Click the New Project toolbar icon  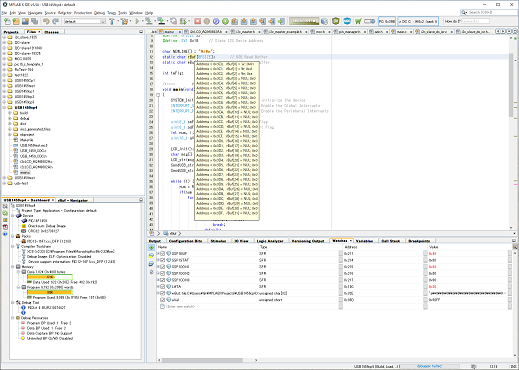[x=16, y=21]
